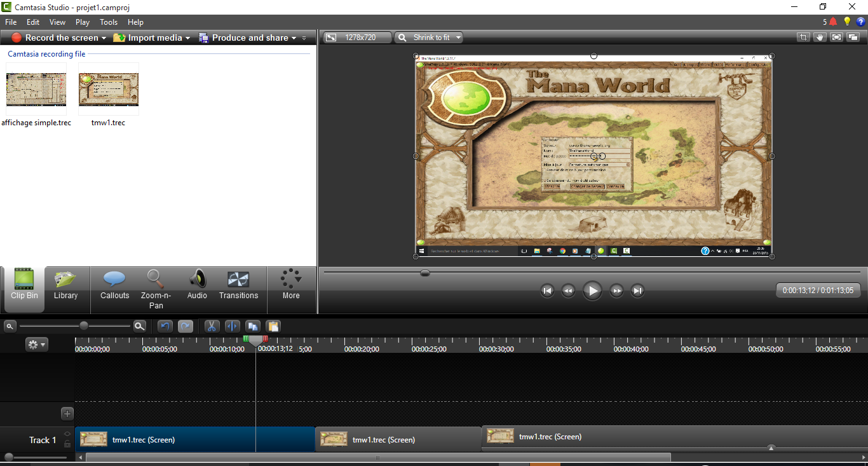Copy the timeline selection
This screenshot has height=466, width=868.
253,326
